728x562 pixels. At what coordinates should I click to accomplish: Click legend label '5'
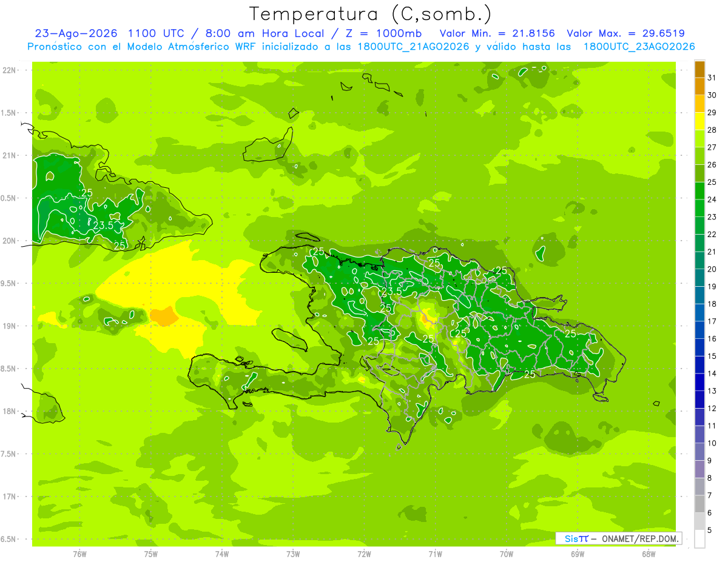pos(710,530)
